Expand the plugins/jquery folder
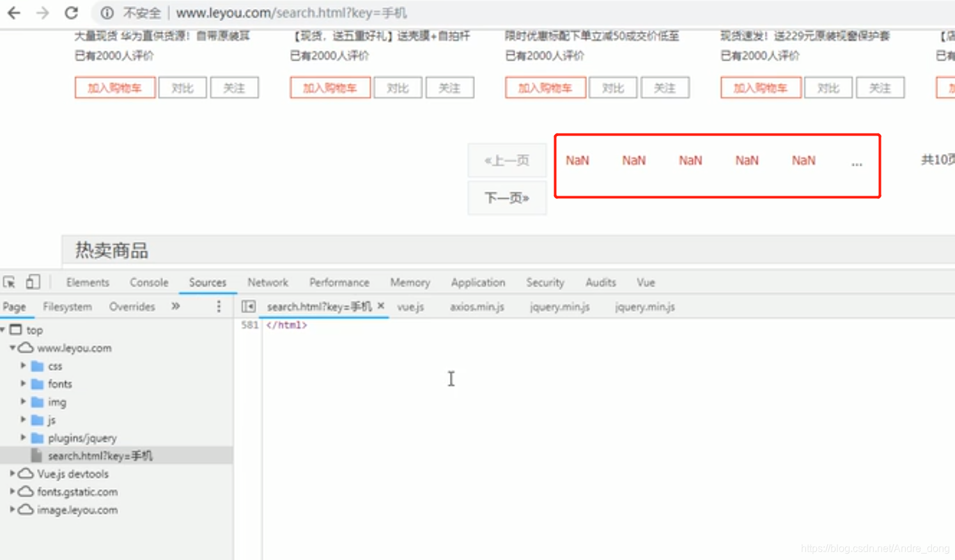This screenshot has height=560, width=955. [x=23, y=437]
